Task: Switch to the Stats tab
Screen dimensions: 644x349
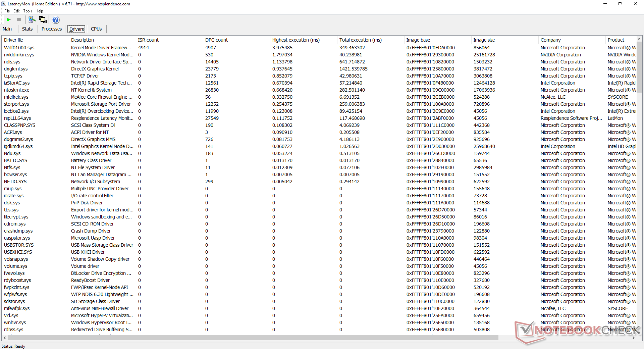Action: pyautogui.click(x=27, y=29)
